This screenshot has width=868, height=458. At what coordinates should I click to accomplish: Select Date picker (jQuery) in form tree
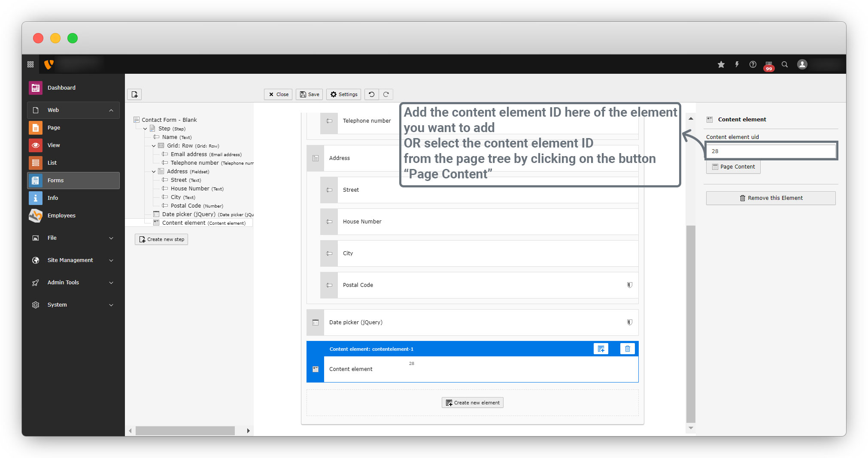click(188, 214)
